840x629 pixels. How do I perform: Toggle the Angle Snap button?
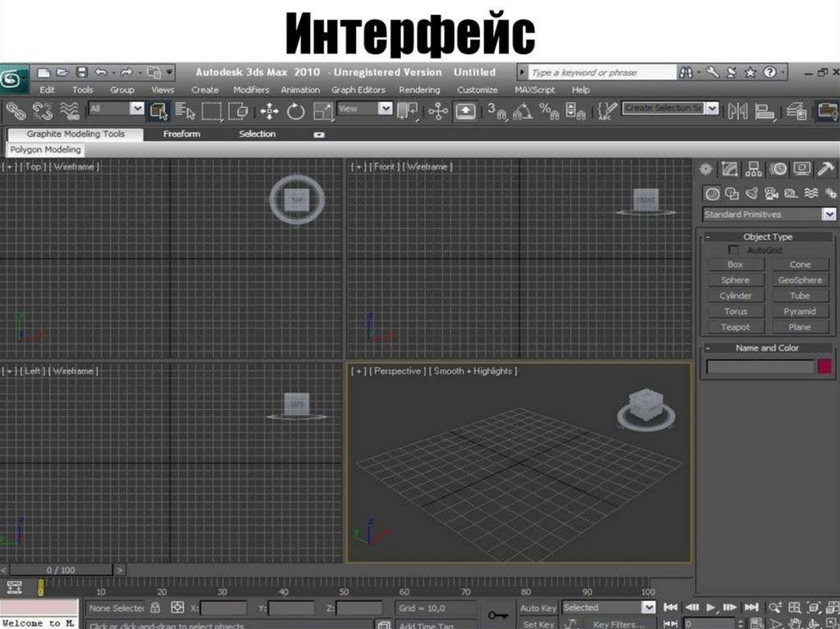[523, 112]
